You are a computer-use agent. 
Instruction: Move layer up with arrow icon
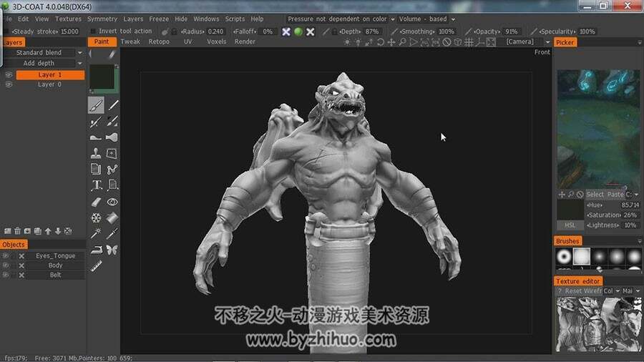coord(48,231)
